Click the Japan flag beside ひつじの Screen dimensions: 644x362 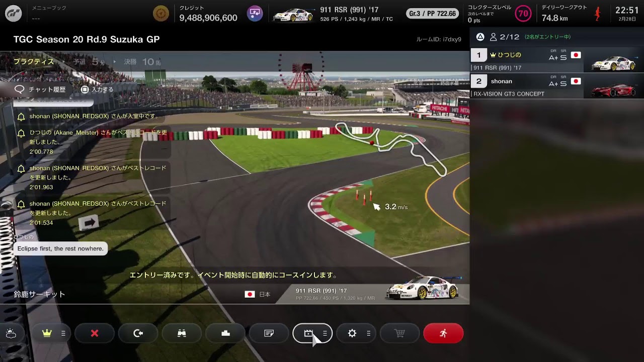576,55
